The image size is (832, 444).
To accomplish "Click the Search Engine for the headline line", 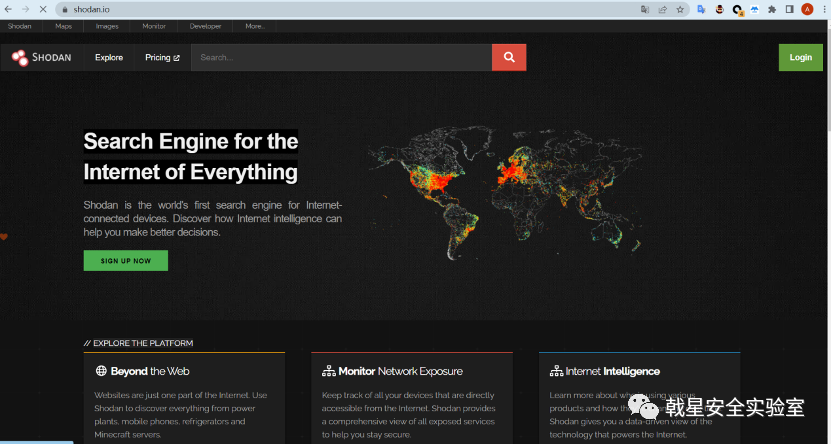I will (x=191, y=142).
